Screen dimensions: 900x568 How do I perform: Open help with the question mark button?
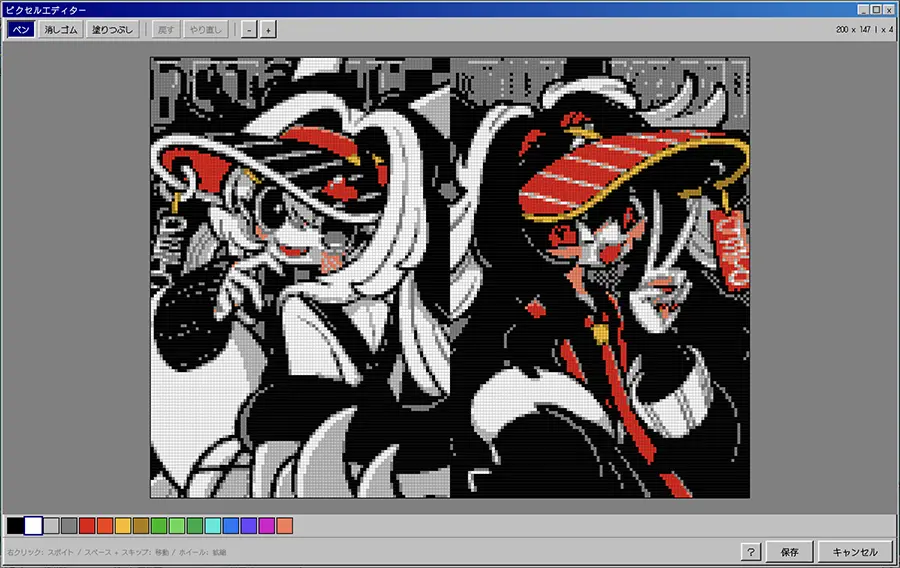click(753, 552)
